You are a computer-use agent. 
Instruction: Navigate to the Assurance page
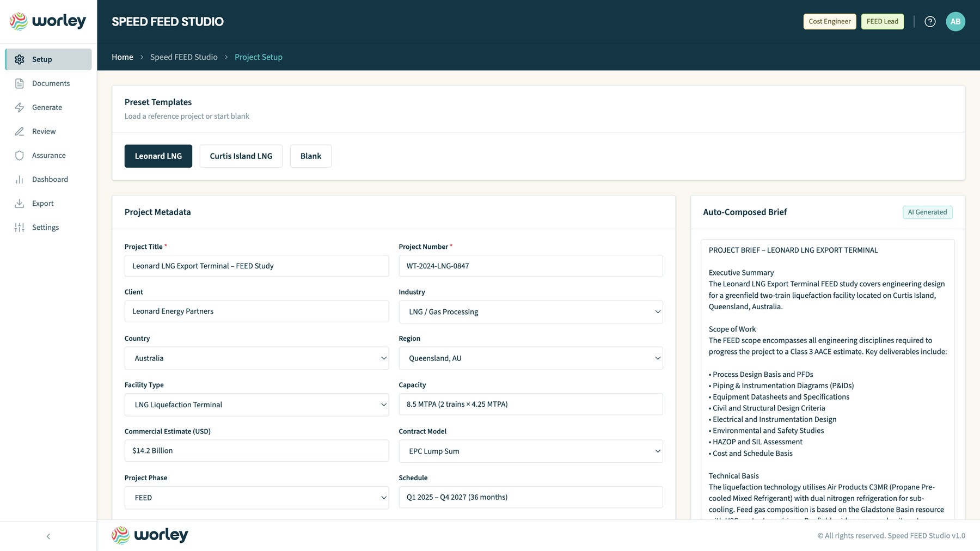48,155
